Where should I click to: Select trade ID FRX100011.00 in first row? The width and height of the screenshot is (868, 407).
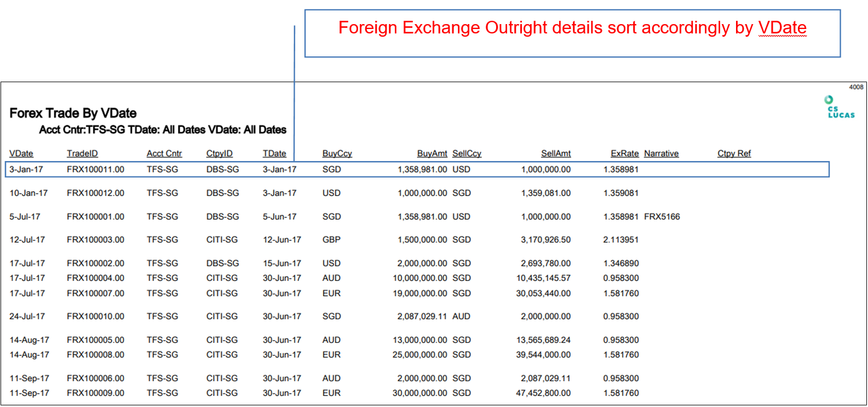click(x=95, y=169)
